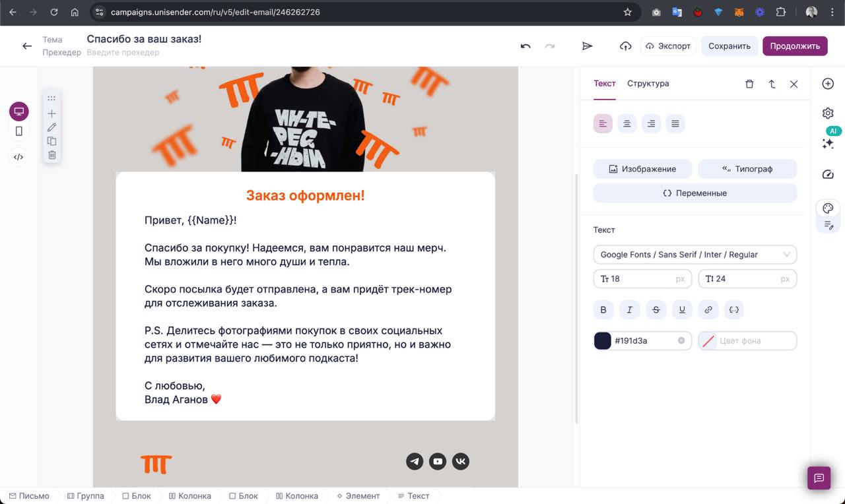The image size is (845, 504).
Task: Toggle italic formatting
Action: point(630,309)
